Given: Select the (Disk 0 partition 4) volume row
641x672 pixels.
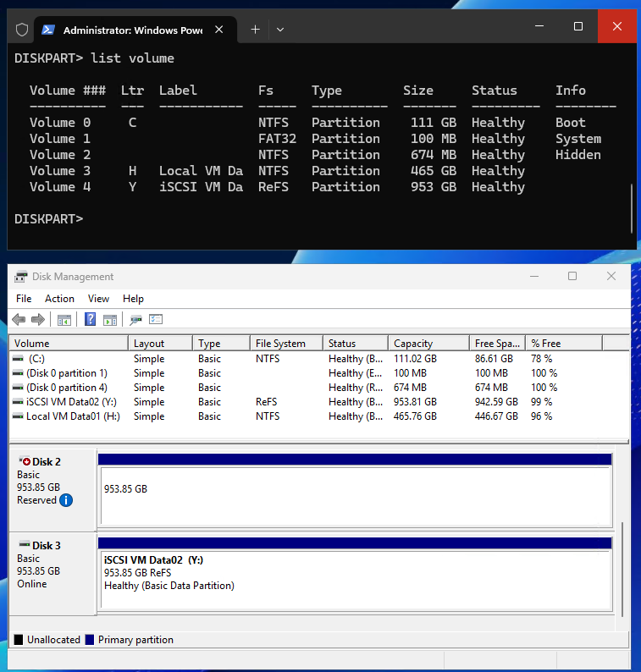Looking at the screenshot, I should pyautogui.click(x=318, y=388).
